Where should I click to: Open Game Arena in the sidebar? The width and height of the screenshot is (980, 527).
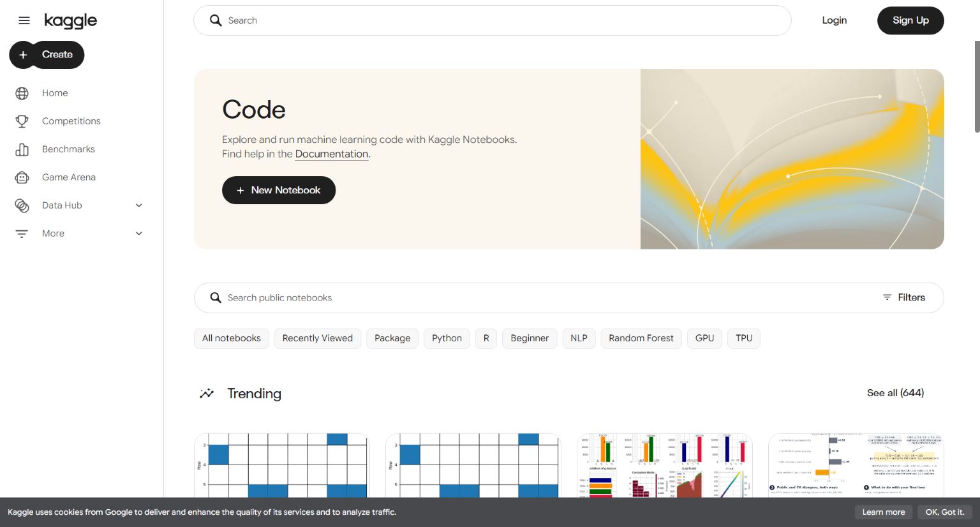click(x=69, y=177)
